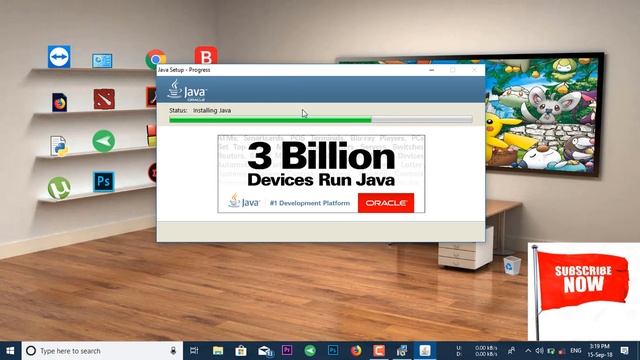
Task: Open Premiere Pro from taskbar
Action: point(287,350)
